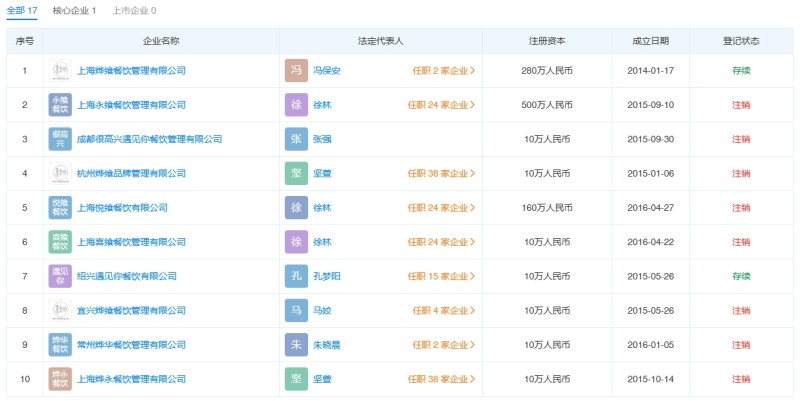Click the 喜翰餐饮 green company logo icon
This screenshot has width=800, height=401.
tap(61, 242)
